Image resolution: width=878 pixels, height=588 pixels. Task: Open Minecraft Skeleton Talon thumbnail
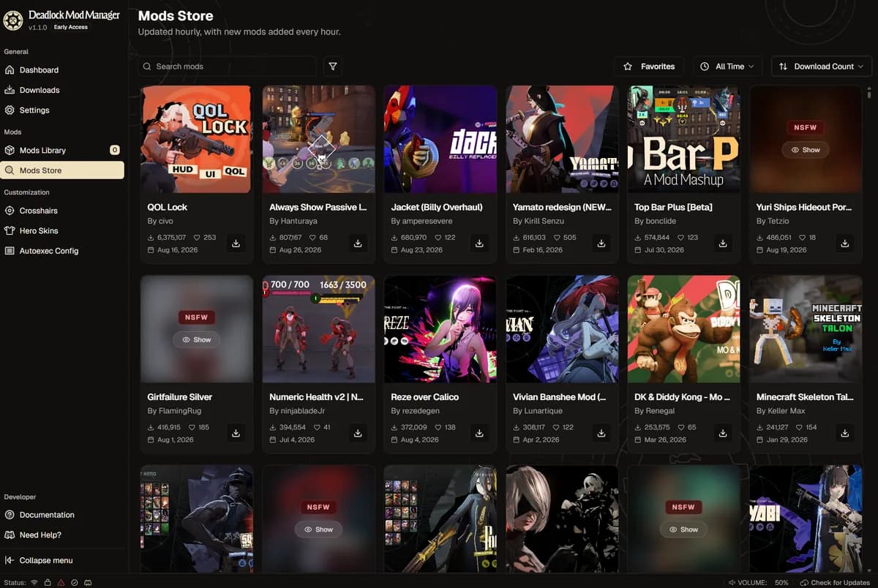pos(806,328)
